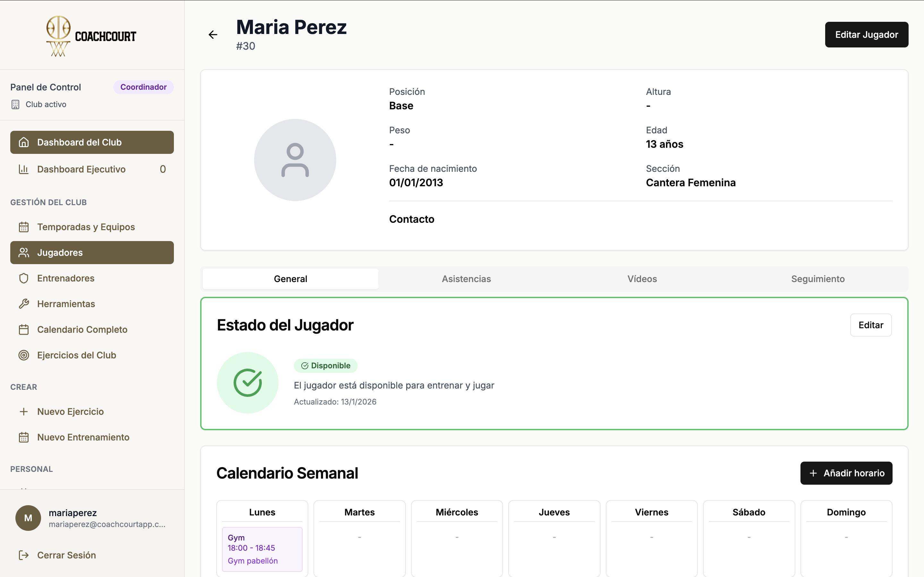Select the home icon for Dashboard del Club
The image size is (924, 577).
coord(24,142)
